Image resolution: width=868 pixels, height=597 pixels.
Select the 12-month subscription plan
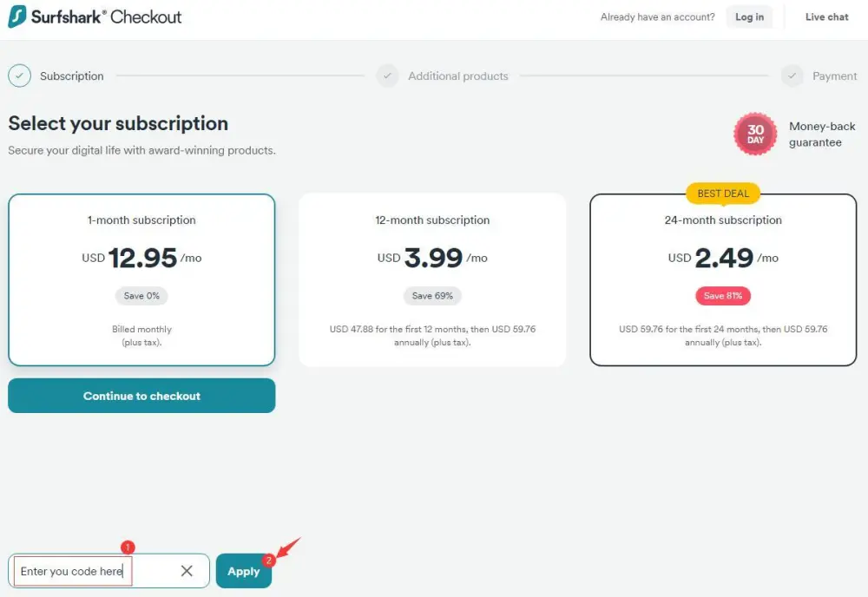click(x=432, y=279)
